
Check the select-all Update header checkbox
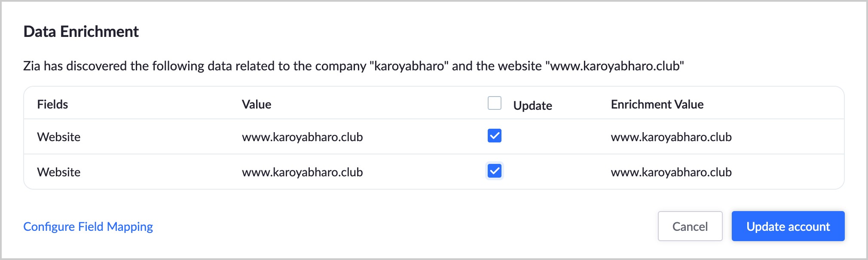click(x=494, y=103)
